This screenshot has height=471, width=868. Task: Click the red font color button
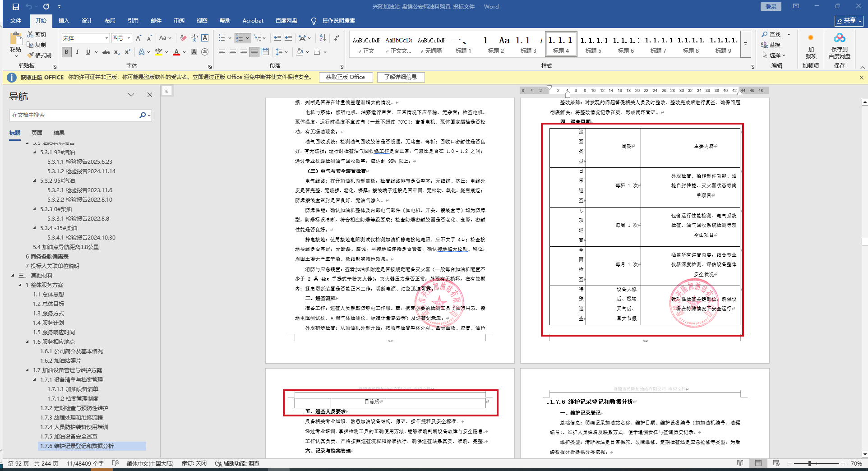(x=176, y=52)
